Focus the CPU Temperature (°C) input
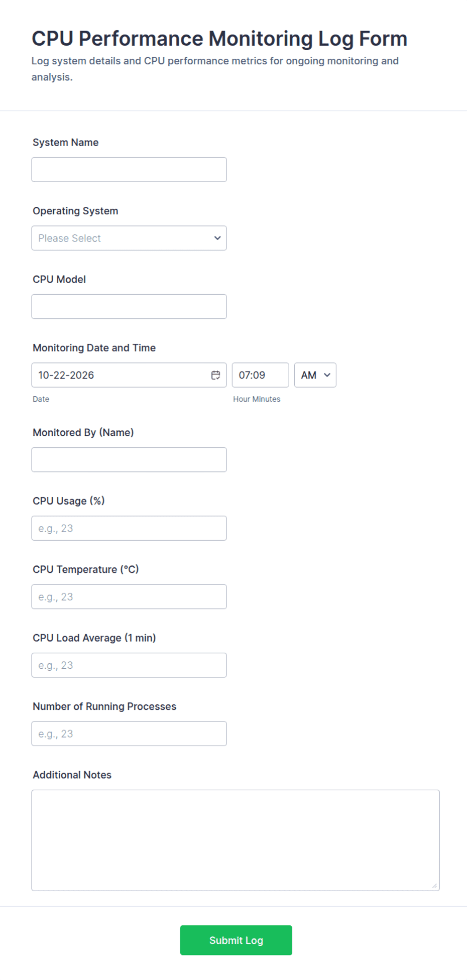 pyautogui.click(x=129, y=596)
